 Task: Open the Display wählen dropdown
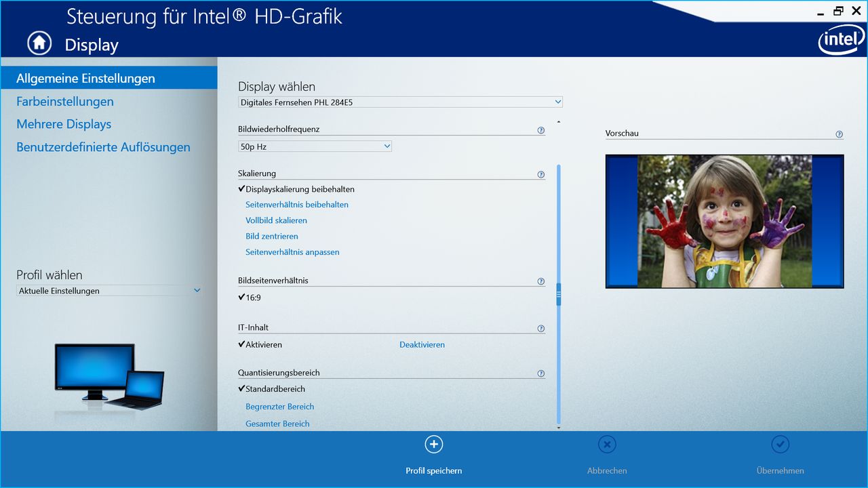pyautogui.click(x=400, y=102)
